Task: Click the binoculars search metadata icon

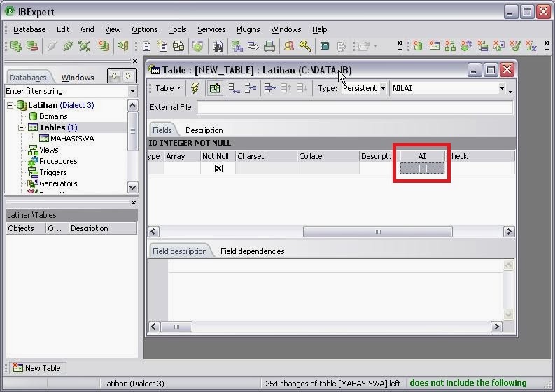Action: tap(218, 46)
